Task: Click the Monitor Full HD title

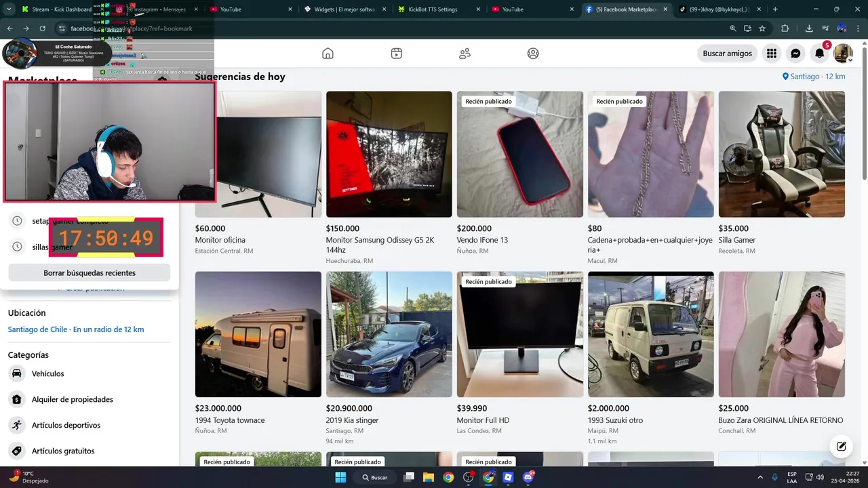Action: (x=483, y=420)
